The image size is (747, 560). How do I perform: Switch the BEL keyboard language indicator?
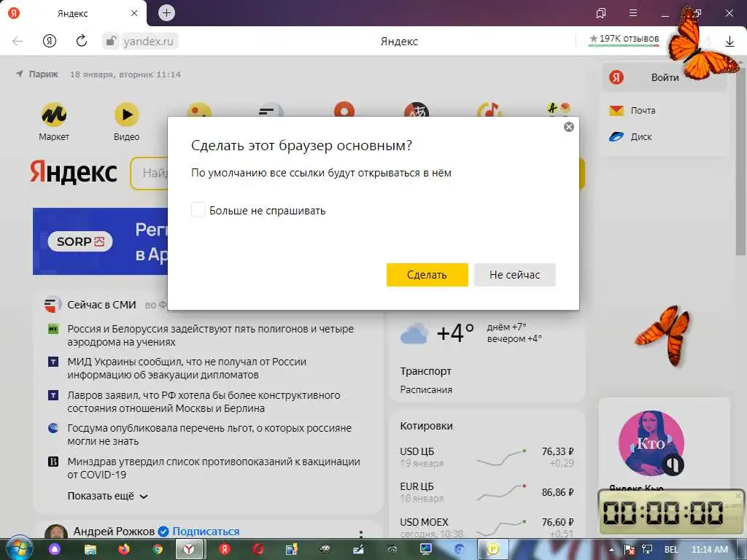coord(671,550)
